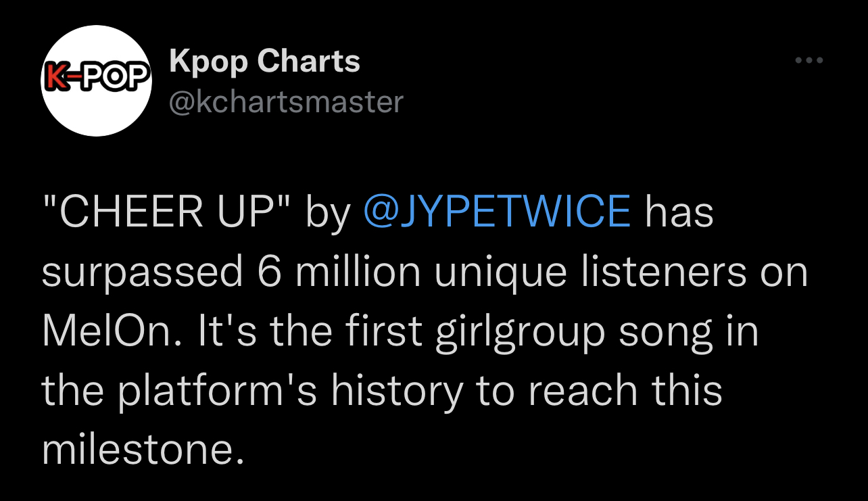This screenshot has height=501, width=868.
Task: Click "6 million" in the tweet text
Action: click(338, 272)
